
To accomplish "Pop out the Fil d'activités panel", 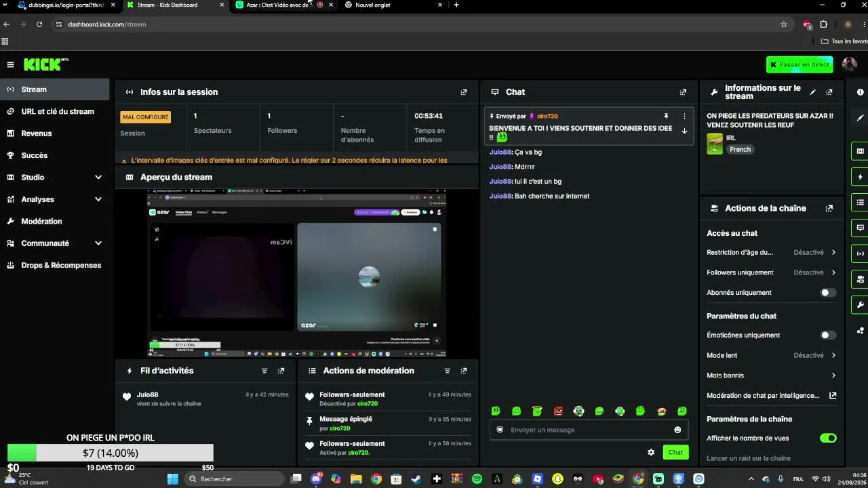I will coord(281,371).
